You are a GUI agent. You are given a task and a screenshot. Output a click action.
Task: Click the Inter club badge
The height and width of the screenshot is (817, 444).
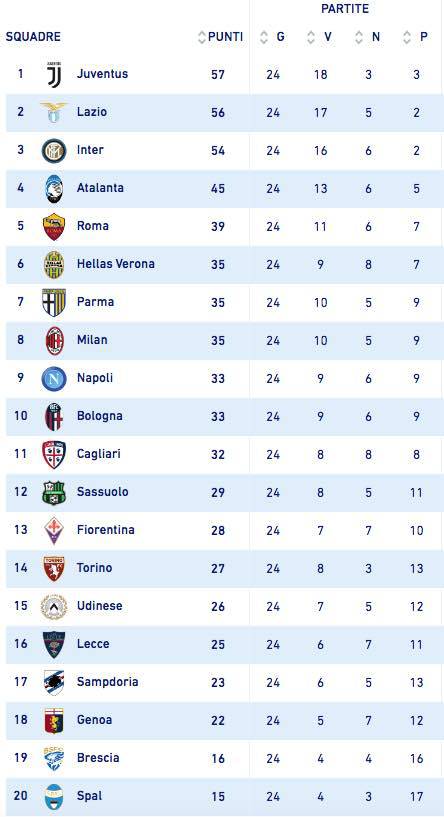[54, 151]
